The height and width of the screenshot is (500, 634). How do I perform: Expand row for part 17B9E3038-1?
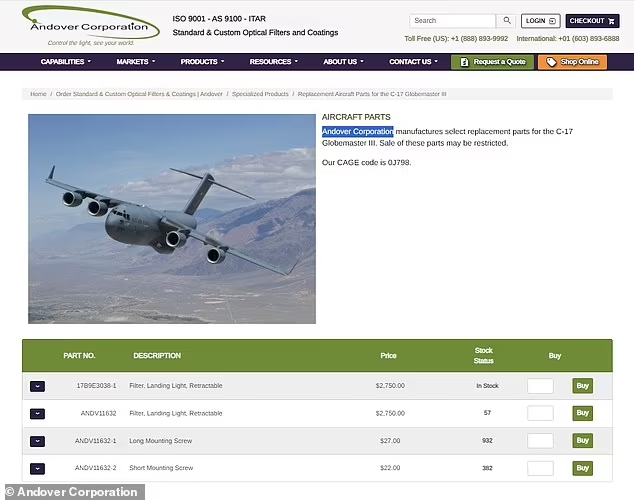38,386
